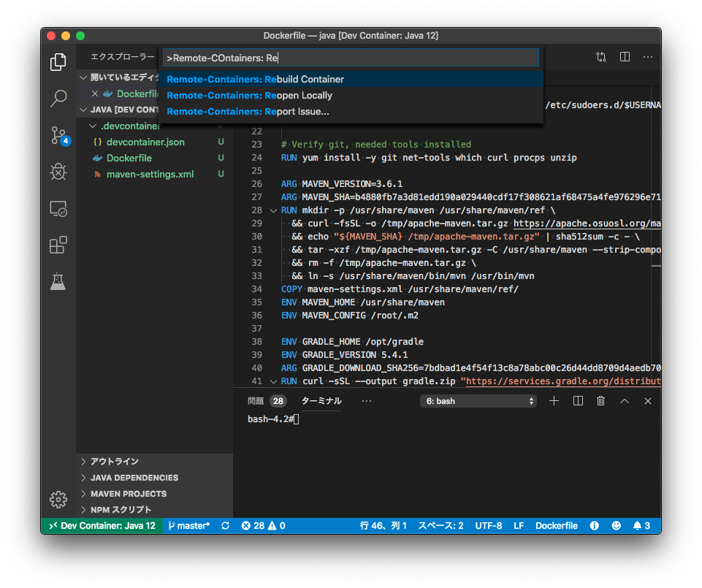The image size is (702, 588).
Task: Close the terminal panel
Action: pos(648,401)
